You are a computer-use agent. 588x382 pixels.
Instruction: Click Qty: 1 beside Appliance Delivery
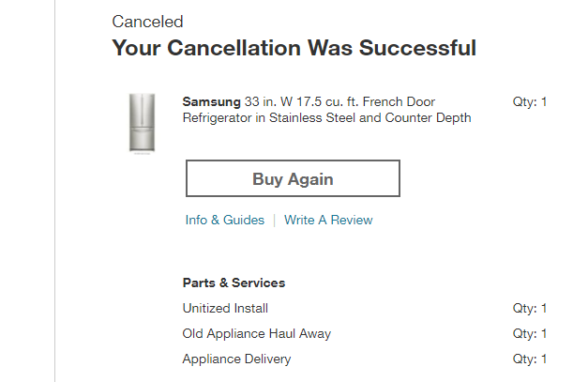[529, 359]
